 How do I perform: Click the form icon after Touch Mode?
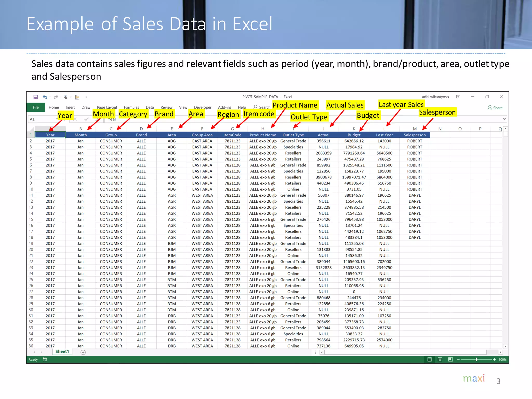pyautogui.click(x=77, y=97)
